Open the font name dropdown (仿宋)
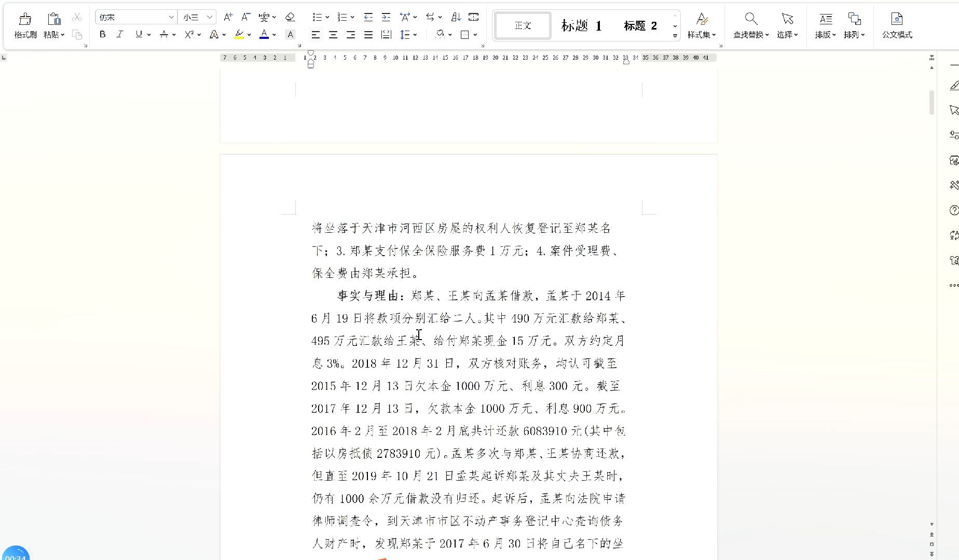 pos(171,17)
